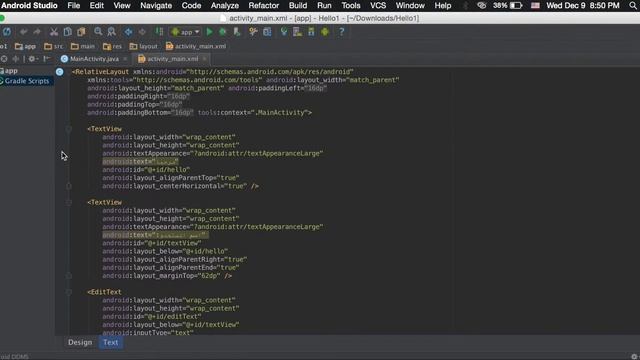Click the RelativeLayout opening tag text

pyautogui.click(x=100, y=72)
